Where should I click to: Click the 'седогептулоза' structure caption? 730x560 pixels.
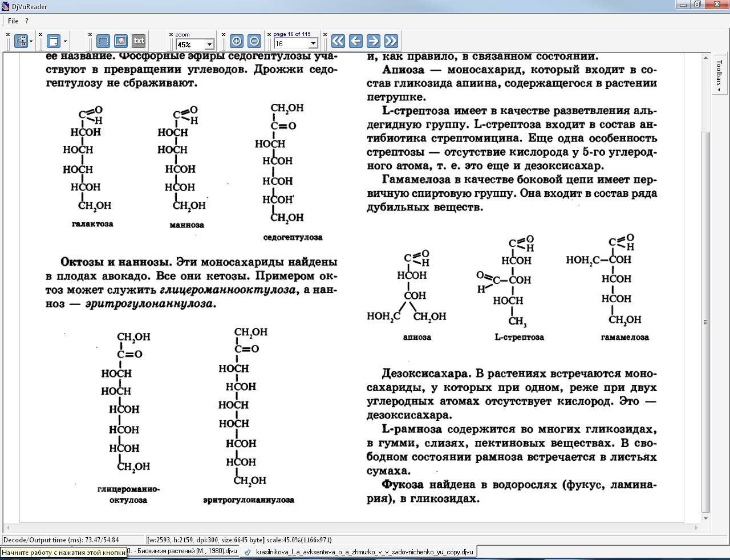pos(293,237)
